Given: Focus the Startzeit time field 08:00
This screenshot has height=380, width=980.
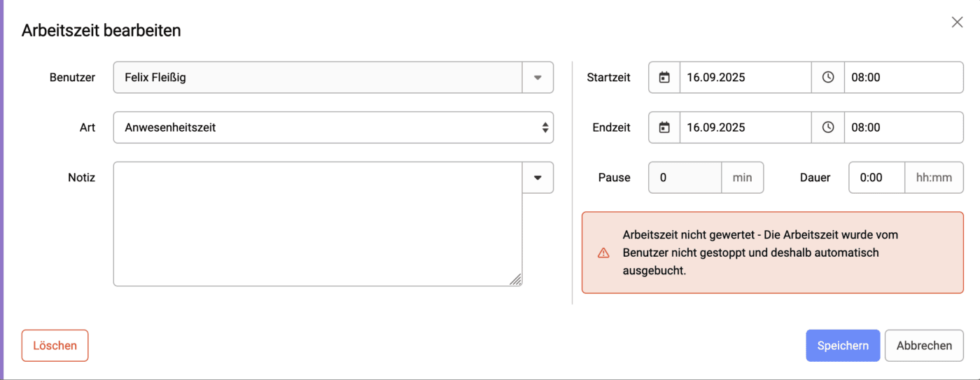Looking at the screenshot, I should (x=903, y=78).
